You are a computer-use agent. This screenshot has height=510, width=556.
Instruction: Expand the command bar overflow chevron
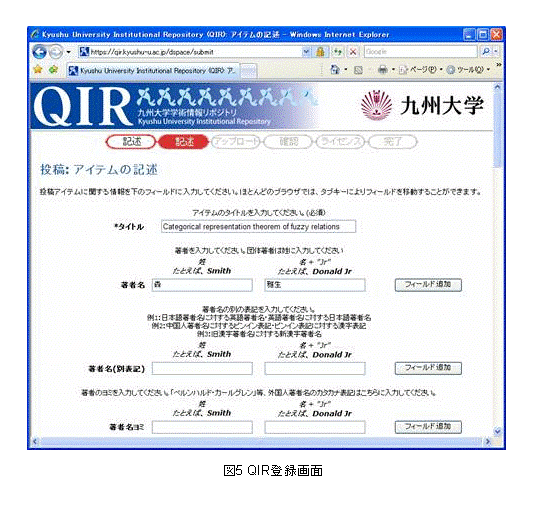click(x=498, y=65)
